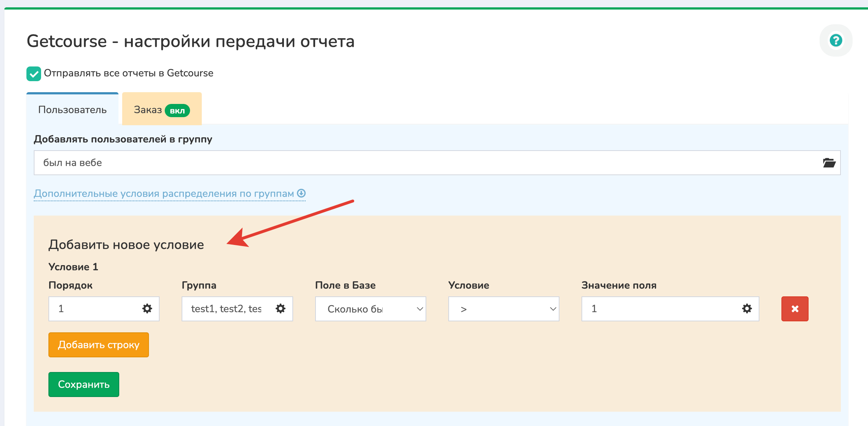Click the Значение поля input field
The image size is (868, 426).
[x=660, y=308]
